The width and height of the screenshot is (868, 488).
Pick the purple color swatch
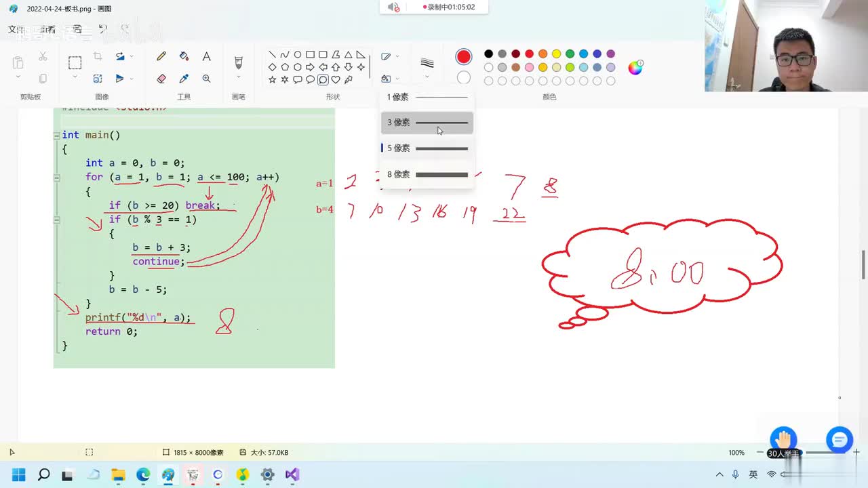pyautogui.click(x=610, y=54)
